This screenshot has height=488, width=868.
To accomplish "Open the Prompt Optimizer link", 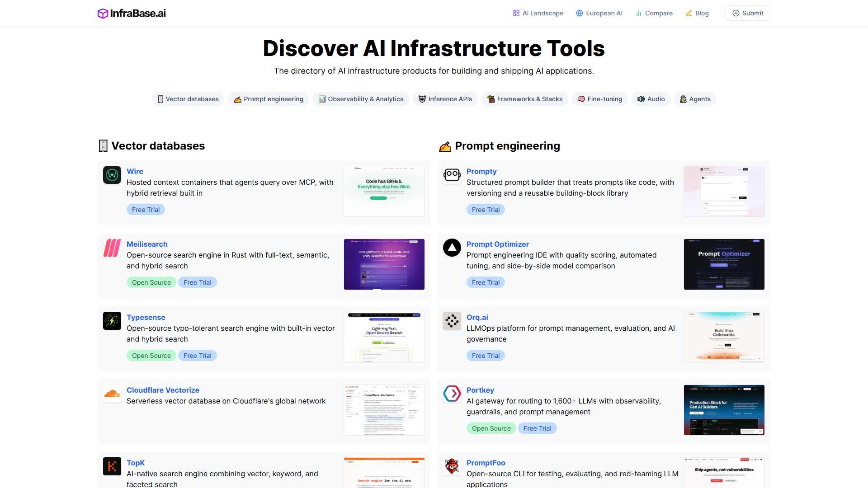I will 498,244.
